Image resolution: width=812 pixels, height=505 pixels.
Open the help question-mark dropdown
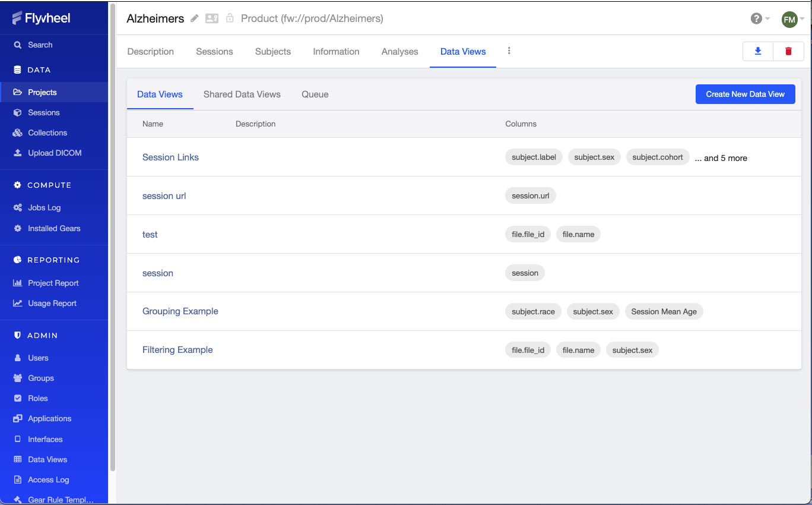point(756,18)
